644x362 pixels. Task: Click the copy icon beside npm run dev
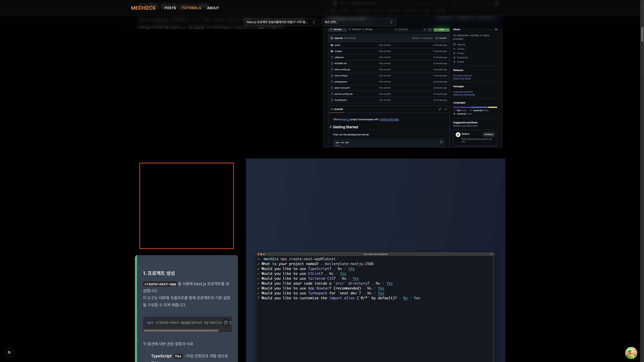tap(441, 142)
